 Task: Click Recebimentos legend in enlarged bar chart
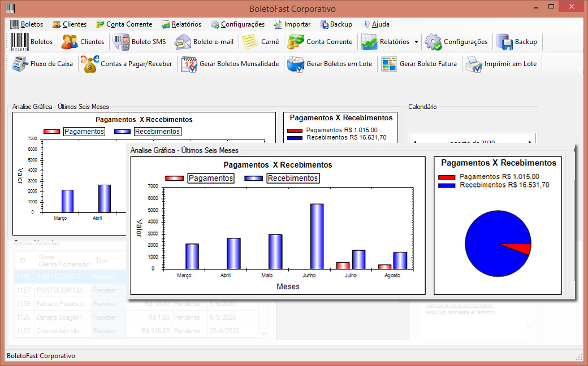pos(293,178)
